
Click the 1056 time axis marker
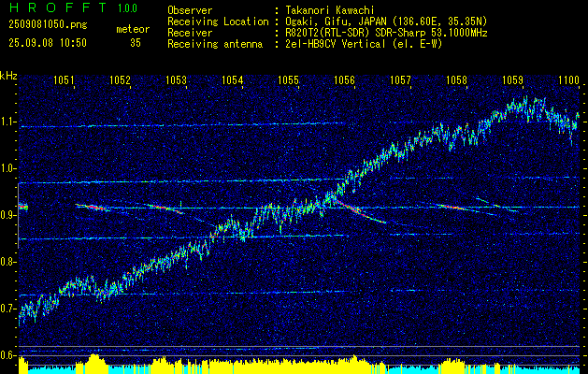pyautogui.click(x=344, y=79)
